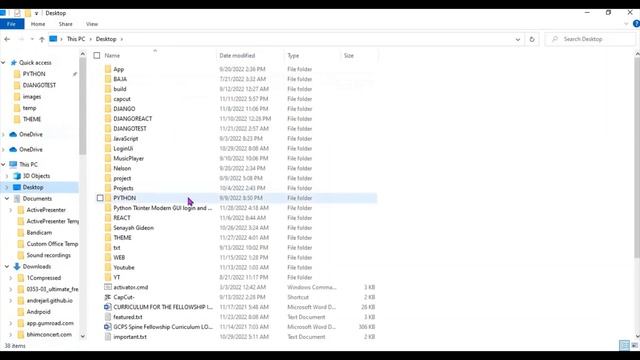Click the CURRICULUM FOR THE FELLOWSHIP Word icon
Image resolution: width=640 pixels, height=360 pixels.
pyautogui.click(x=108, y=307)
